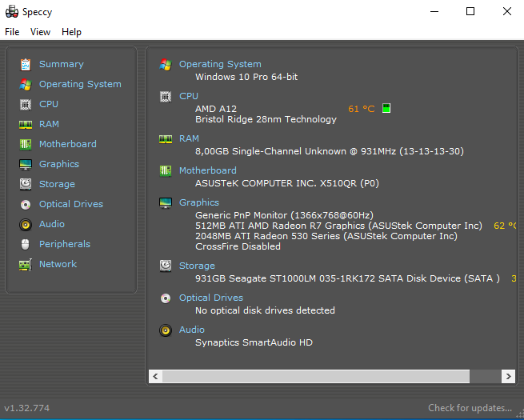Click the Storage heading link in summary
Viewport: 524px width, 420px height.
[x=197, y=266]
